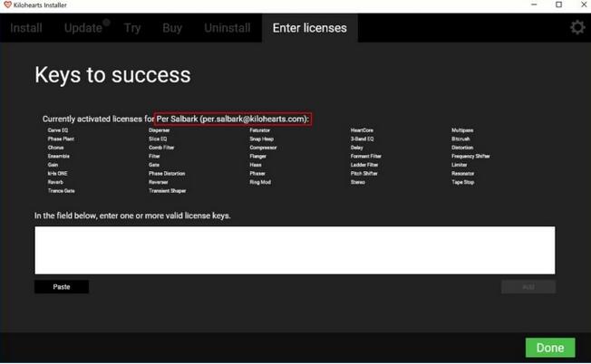This screenshot has width=591, height=364.
Task: Click the Kilohearts heart logo in title bar
Action: [7, 5]
